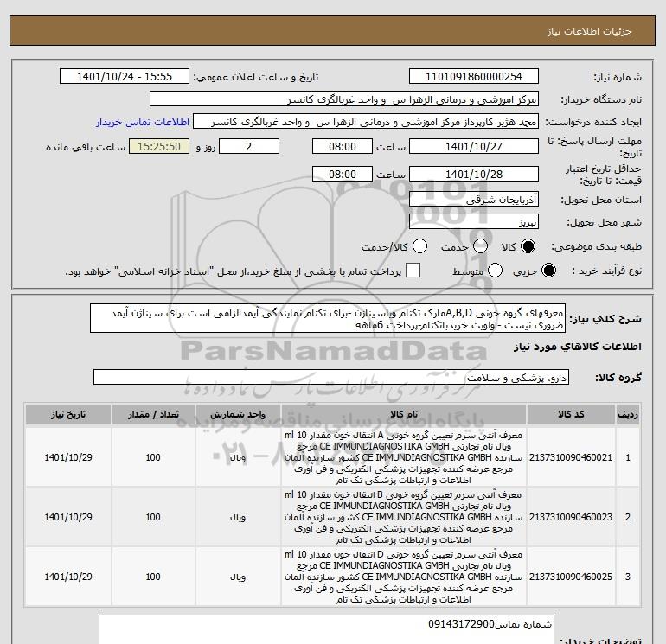Click the city field تبریز
The width and height of the screenshot is (666, 644).
click(x=474, y=222)
